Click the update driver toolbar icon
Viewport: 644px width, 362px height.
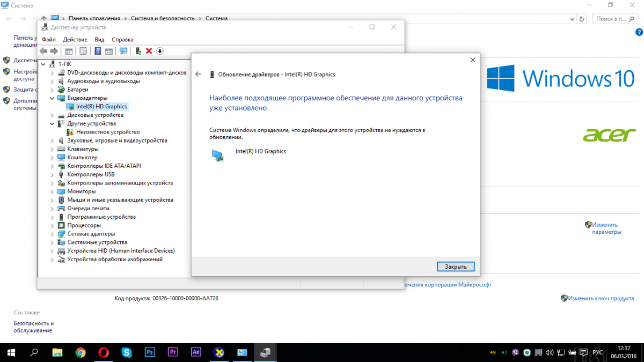(138, 51)
